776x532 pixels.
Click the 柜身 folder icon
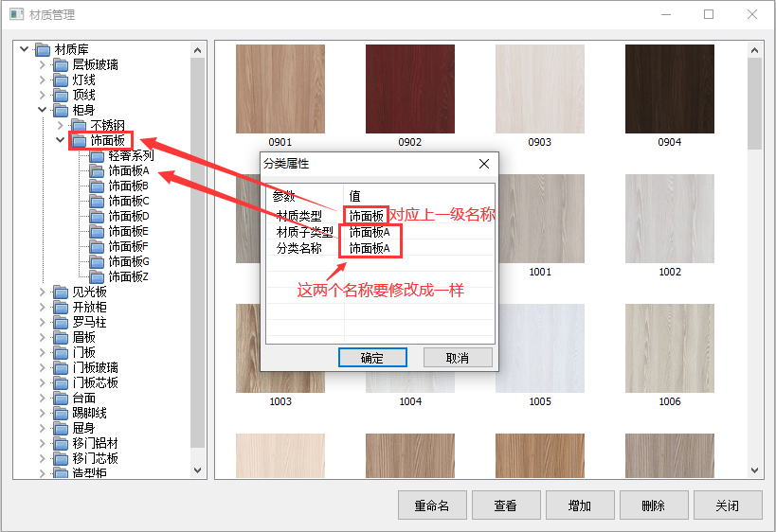(x=61, y=110)
